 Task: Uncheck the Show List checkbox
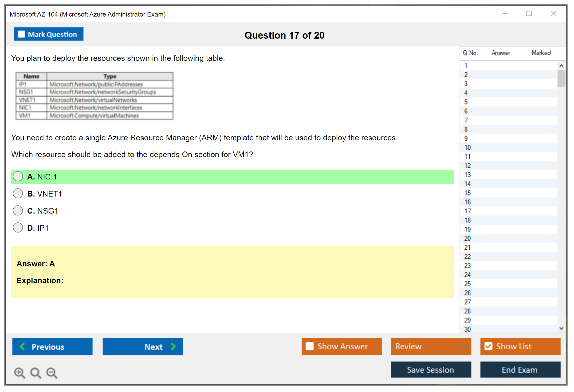coord(488,346)
